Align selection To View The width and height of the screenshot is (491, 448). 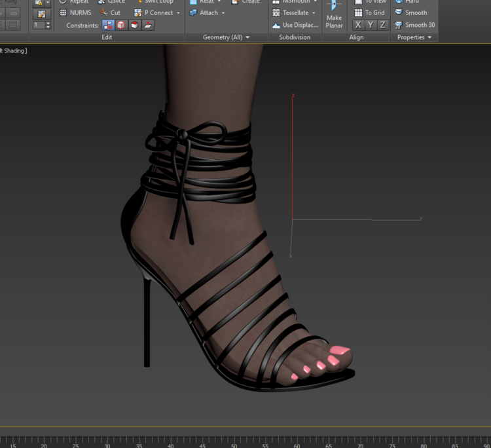point(370,1)
